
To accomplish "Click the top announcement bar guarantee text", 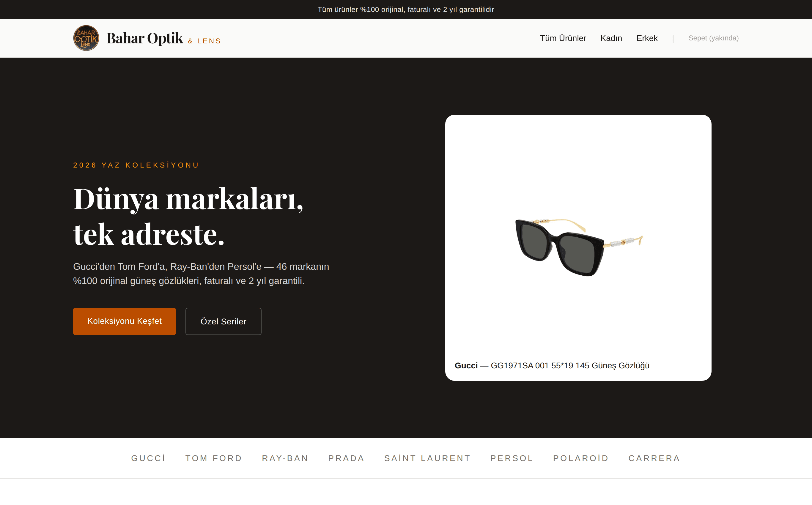I will 406,9.
